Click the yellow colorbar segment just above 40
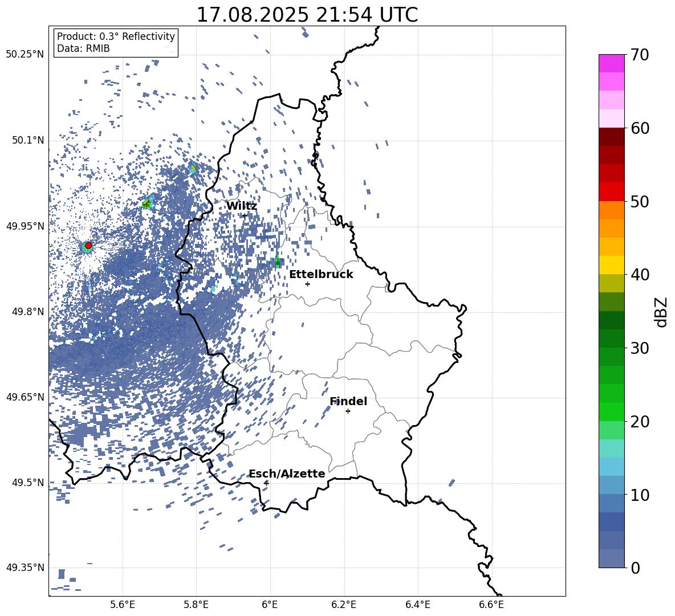Screen dimensions: 675x616 click(x=612, y=265)
